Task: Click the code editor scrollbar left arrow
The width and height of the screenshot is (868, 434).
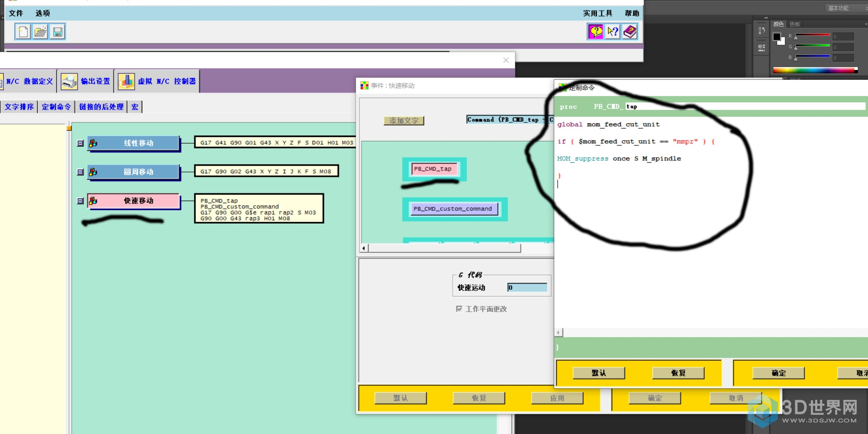Action: pos(558,332)
